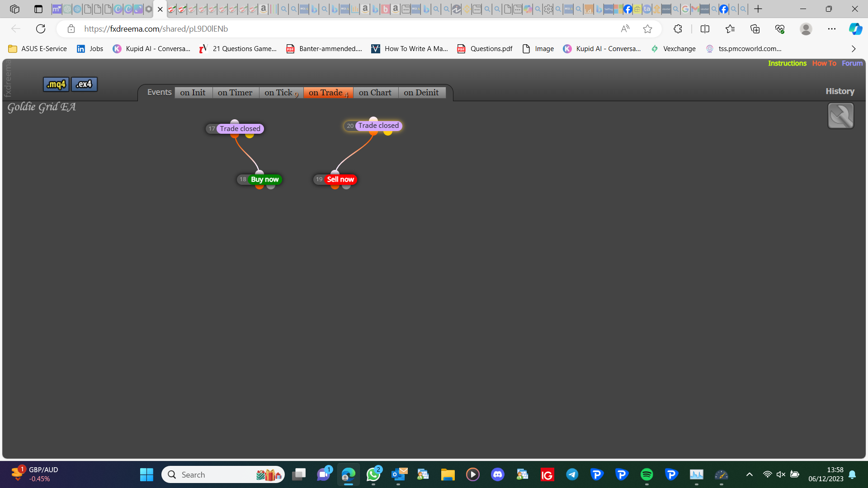Viewport: 868px width, 488px height.
Task: Open the History panel
Action: click(x=840, y=91)
